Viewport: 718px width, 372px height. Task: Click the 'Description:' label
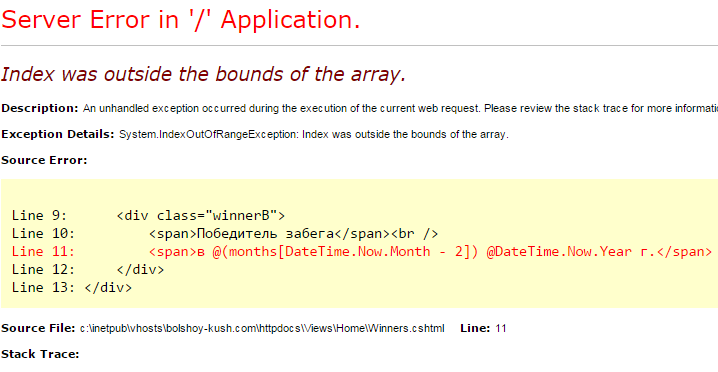point(40,109)
